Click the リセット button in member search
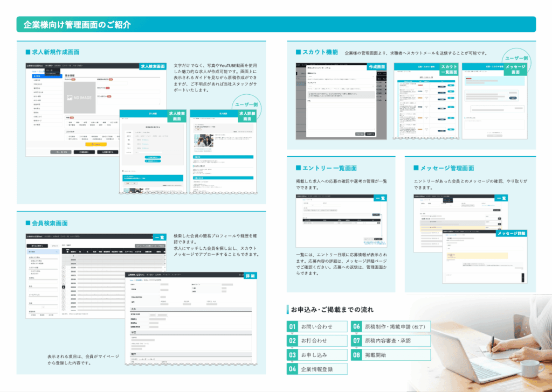This screenshot has width=552, height=392. point(55,246)
